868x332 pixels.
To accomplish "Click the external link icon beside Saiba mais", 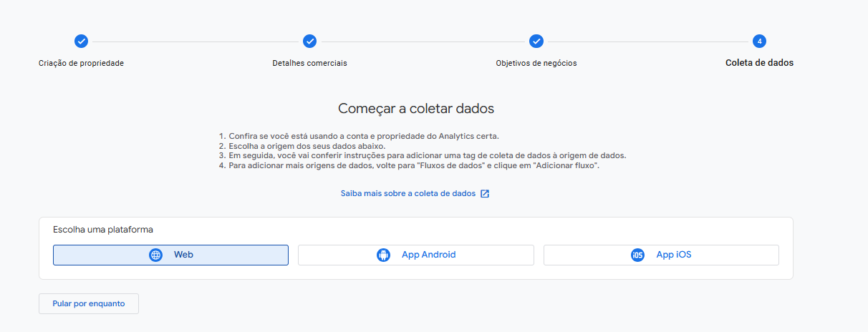I will coord(485,193).
